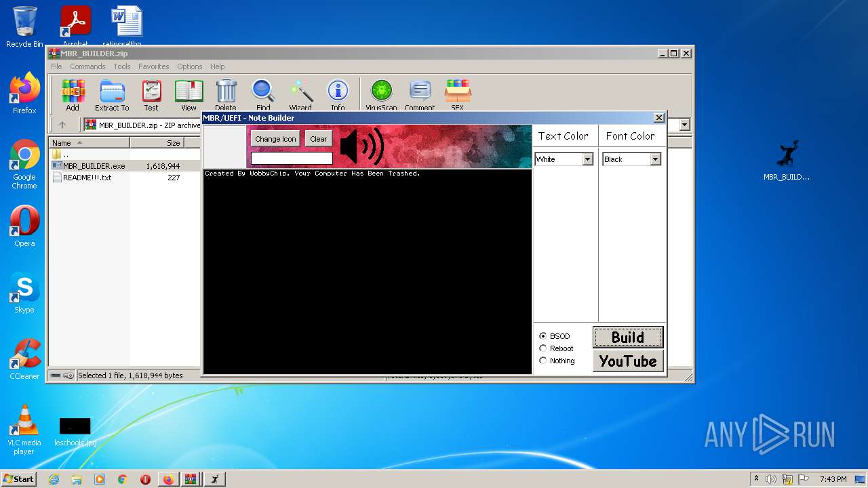
Task: Select the leschools.jpg desktop file
Action: 75,431
